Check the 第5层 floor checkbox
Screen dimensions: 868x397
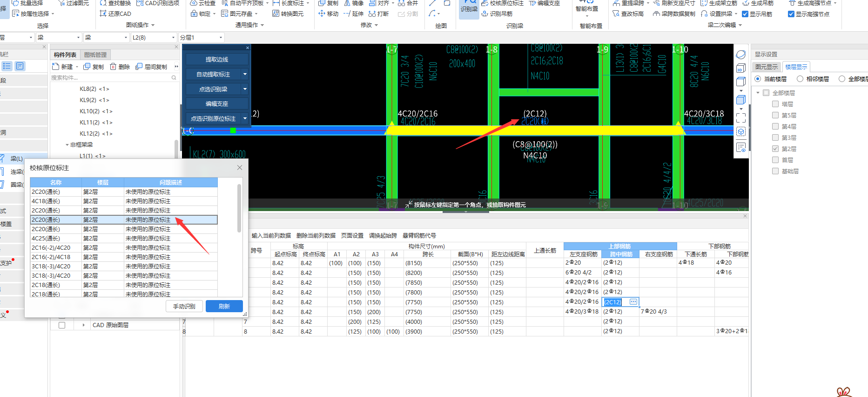[x=775, y=115]
